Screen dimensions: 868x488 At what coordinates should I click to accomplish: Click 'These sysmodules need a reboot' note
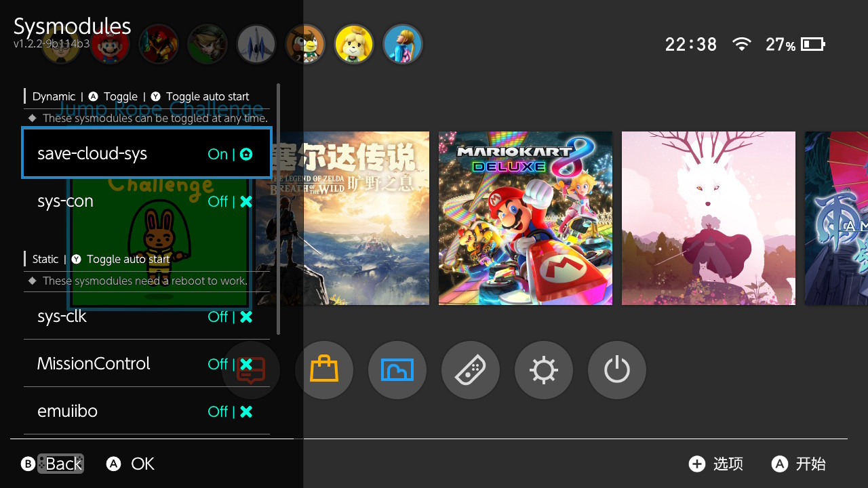point(144,281)
